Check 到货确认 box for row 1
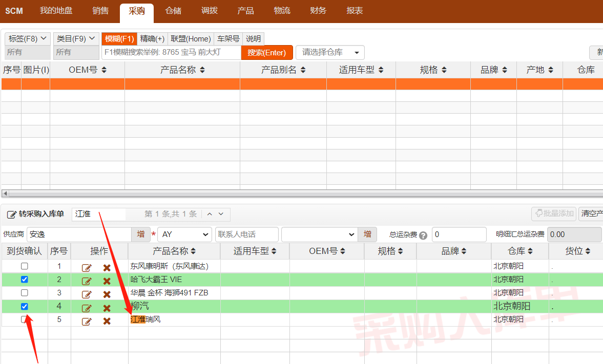 pos(24,266)
